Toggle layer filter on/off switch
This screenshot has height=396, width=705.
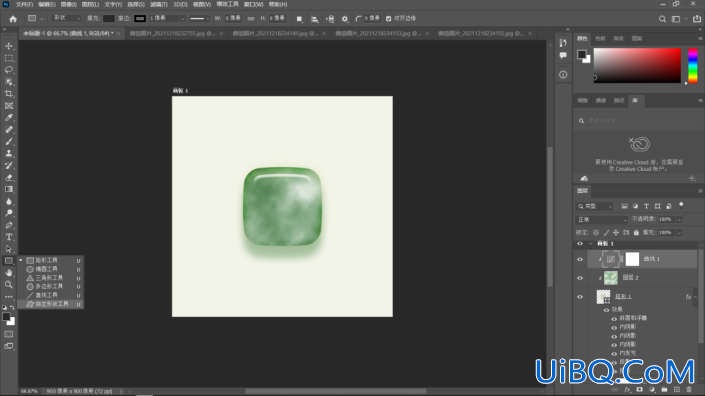[681, 205]
